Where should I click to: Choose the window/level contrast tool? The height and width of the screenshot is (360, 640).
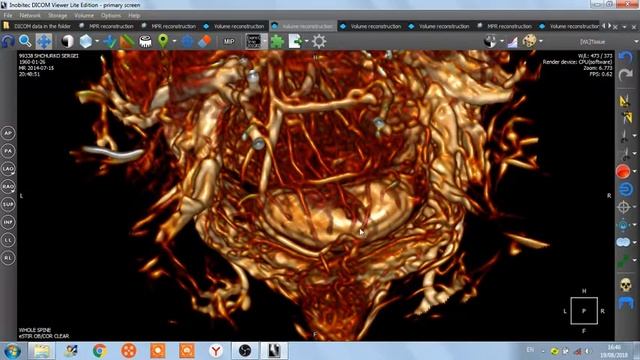[67, 41]
